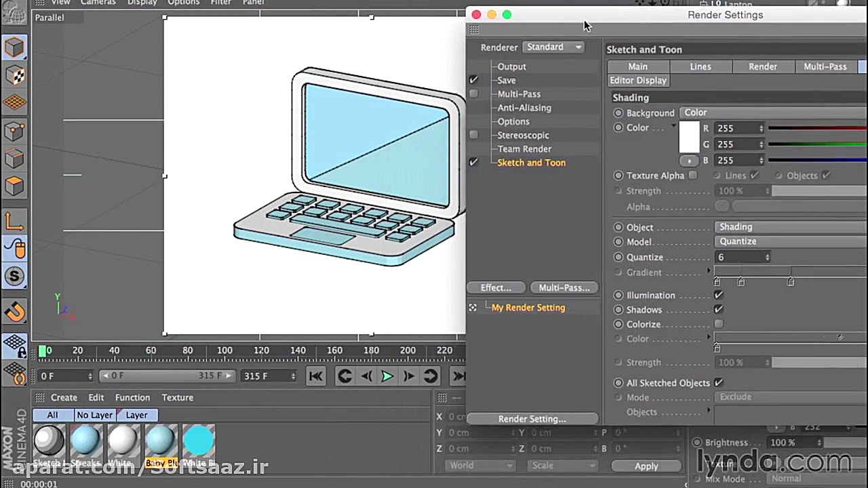Viewport: 868px width, 488px height.
Task: Open the material manager Texture menu
Action: tap(178, 398)
